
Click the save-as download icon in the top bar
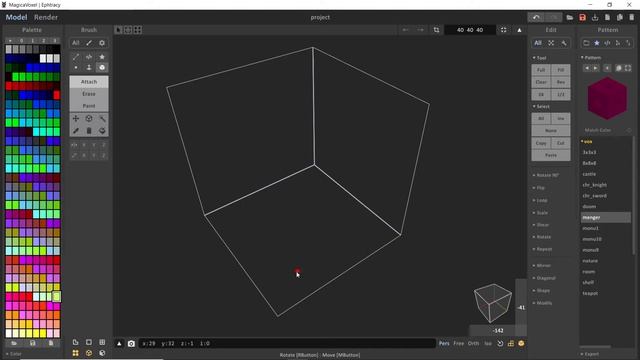coord(595,18)
